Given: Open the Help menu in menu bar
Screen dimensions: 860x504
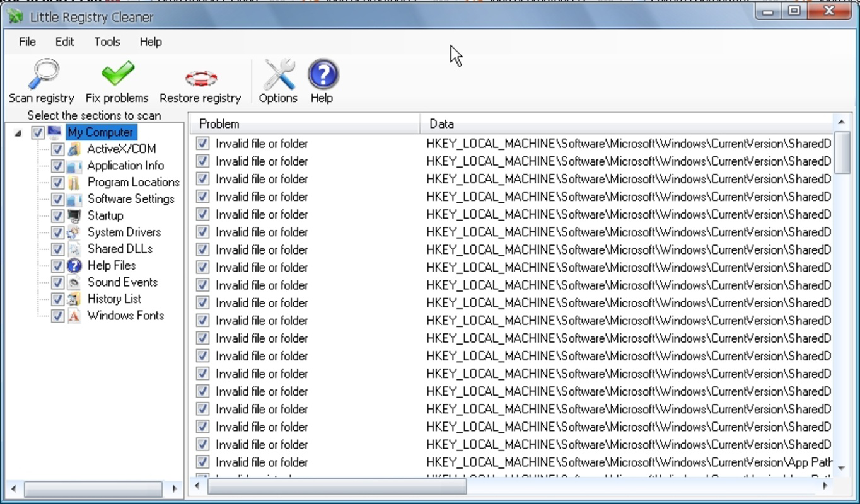Looking at the screenshot, I should (x=151, y=42).
